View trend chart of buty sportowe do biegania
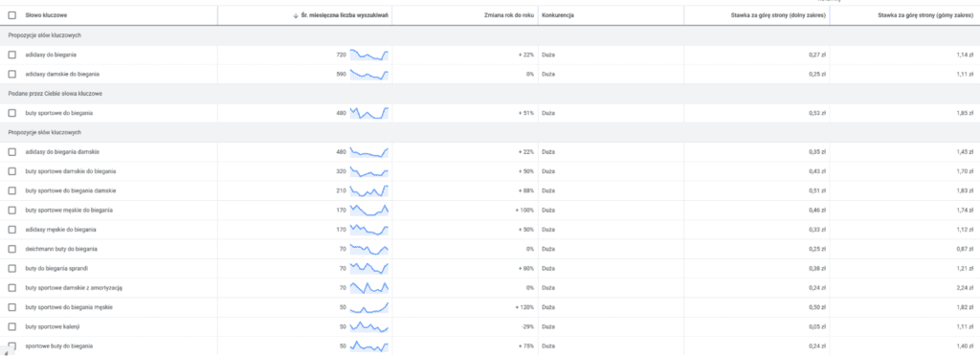This screenshot has width=980, height=356. pyautogui.click(x=369, y=113)
